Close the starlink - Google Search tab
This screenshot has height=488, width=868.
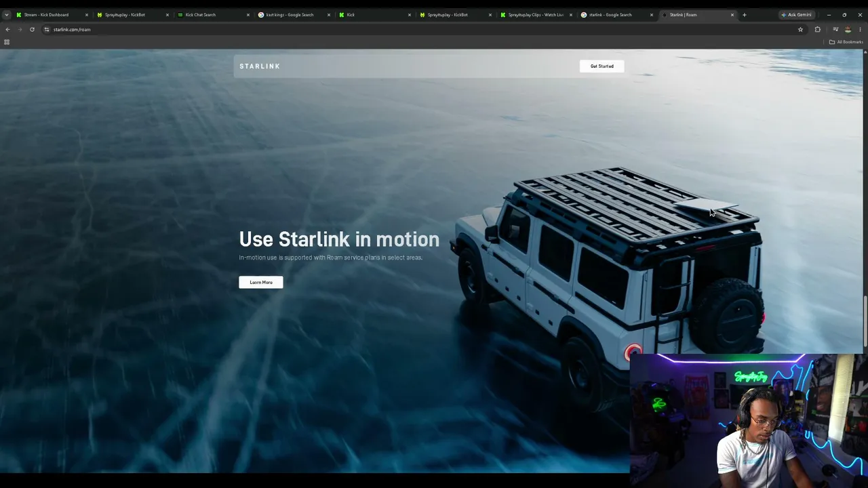click(652, 15)
